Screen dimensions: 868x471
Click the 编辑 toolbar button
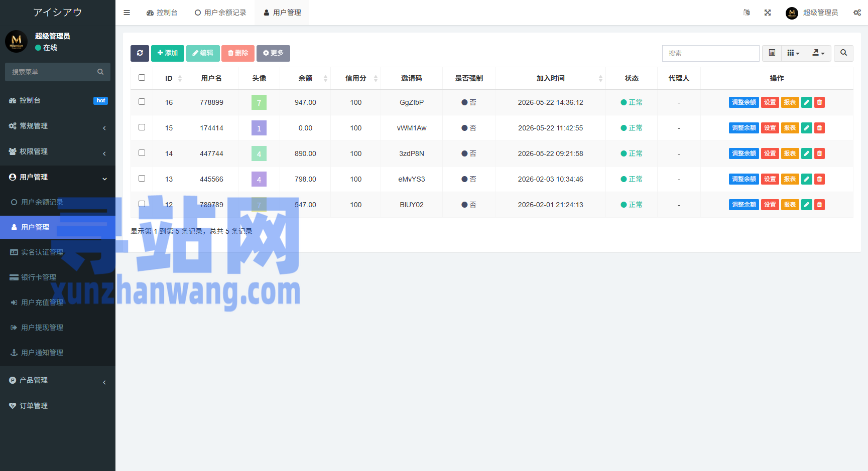click(x=203, y=53)
